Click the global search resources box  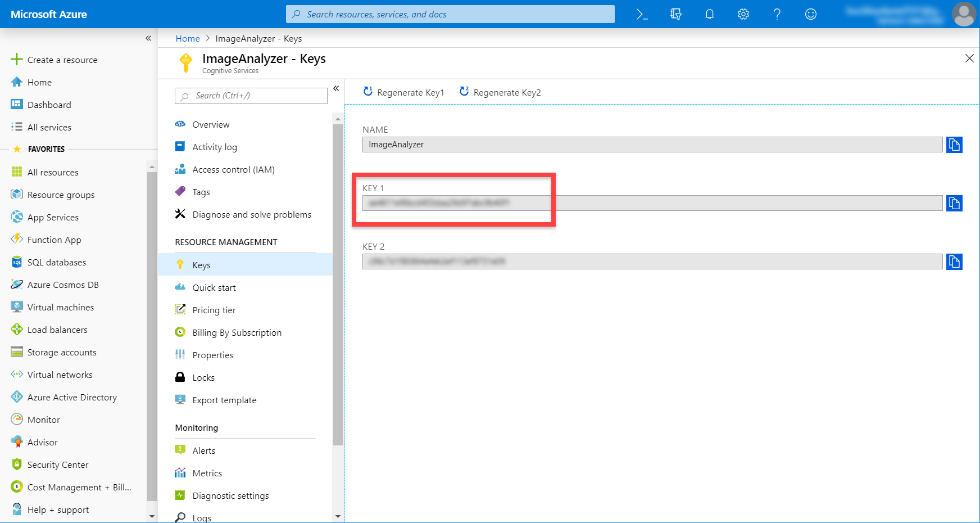450,14
